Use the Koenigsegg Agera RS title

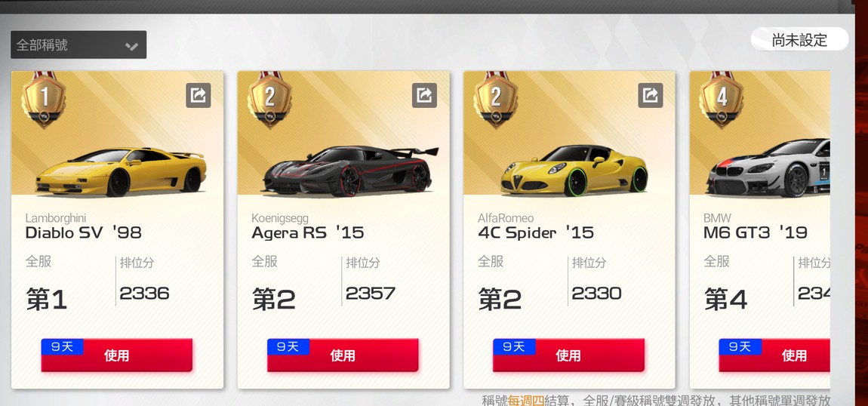click(x=343, y=355)
